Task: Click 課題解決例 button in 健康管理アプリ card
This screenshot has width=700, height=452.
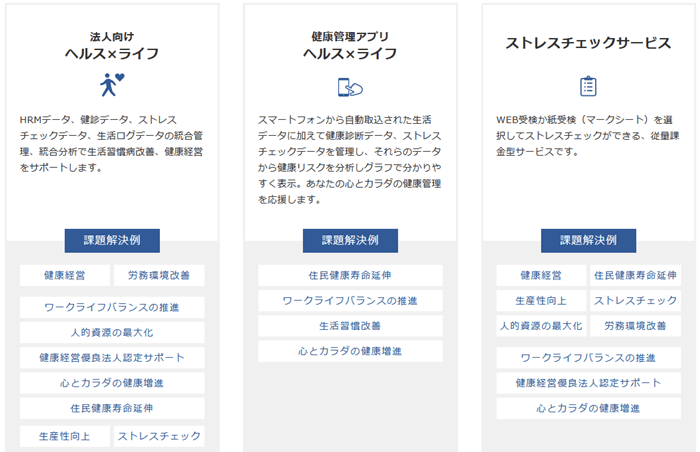Action: pyautogui.click(x=350, y=240)
